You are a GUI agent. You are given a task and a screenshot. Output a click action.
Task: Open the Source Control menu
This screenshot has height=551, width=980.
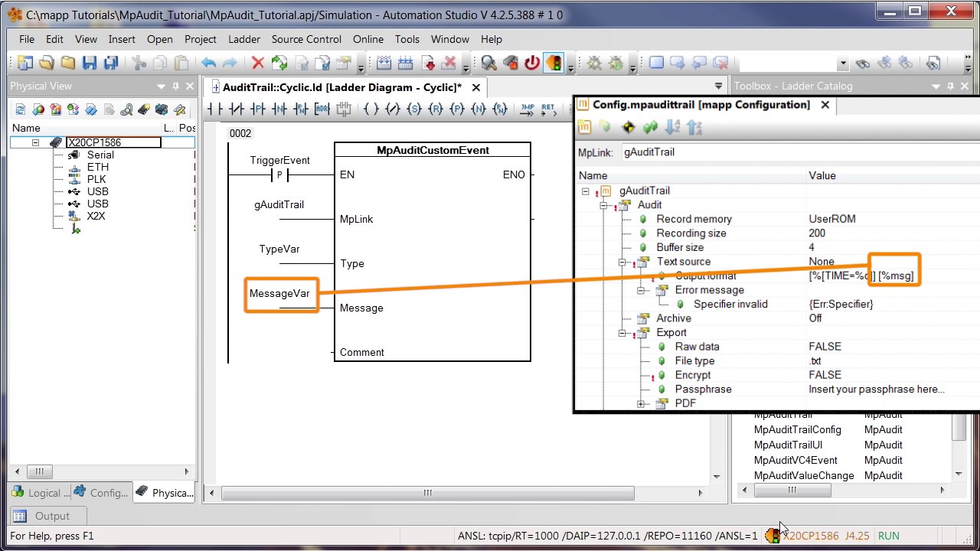(306, 39)
